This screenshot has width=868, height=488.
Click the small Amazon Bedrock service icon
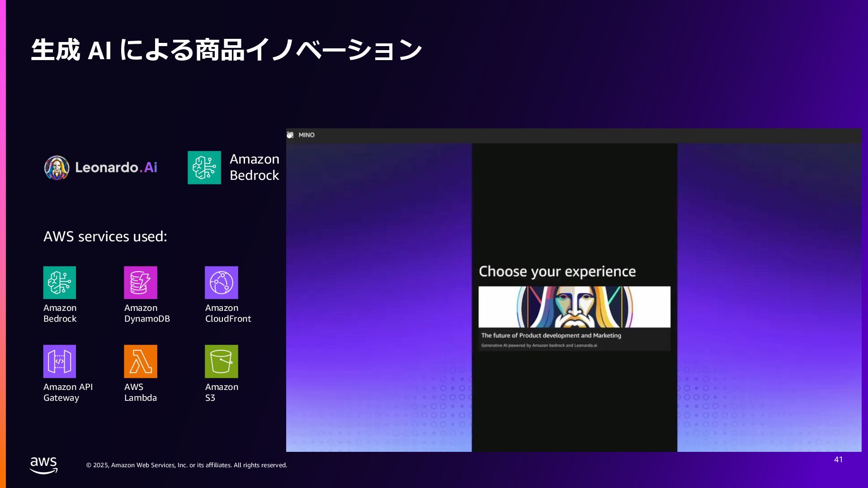(x=60, y=282)
